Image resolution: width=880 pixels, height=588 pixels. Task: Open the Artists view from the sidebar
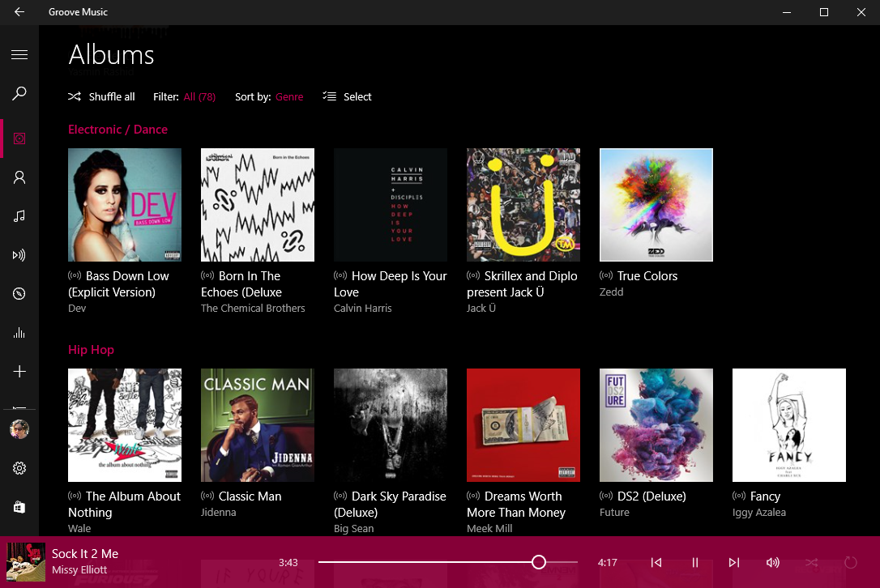(x=19, y=177)
